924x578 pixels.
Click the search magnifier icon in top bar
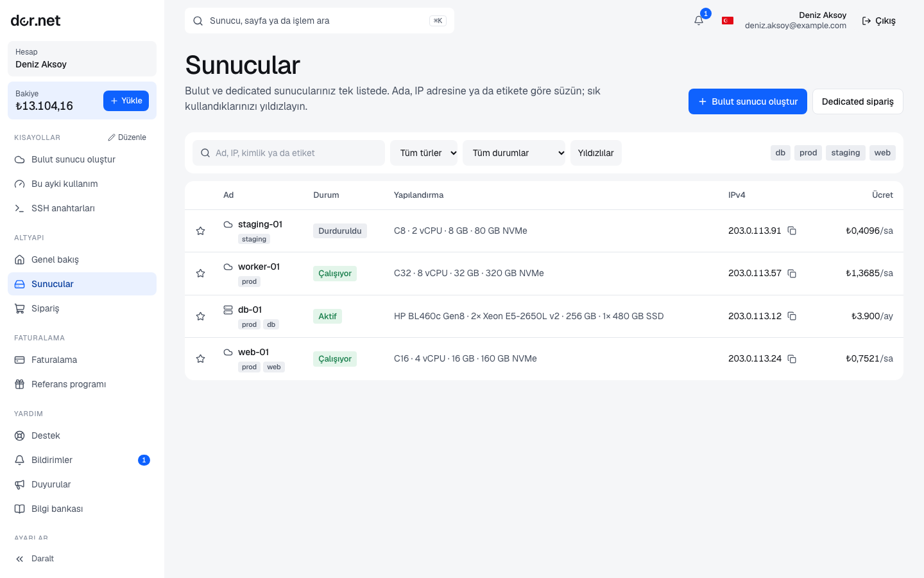(x=198, y=21)
